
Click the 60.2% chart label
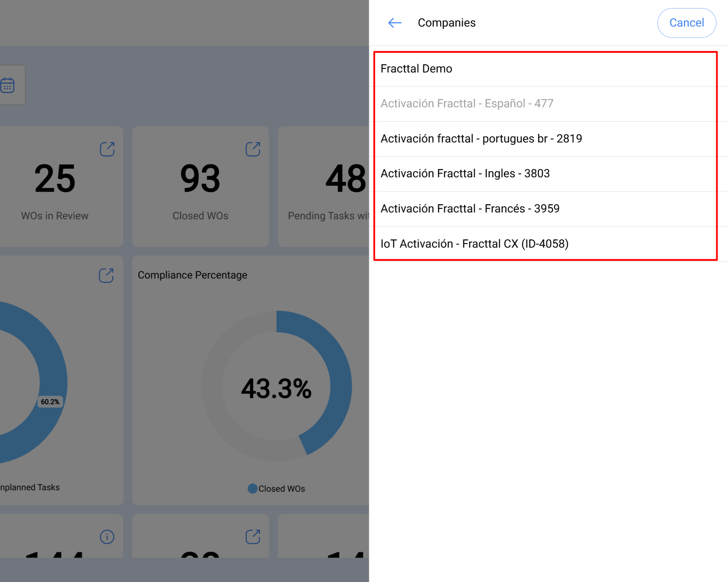coord(50,402)
